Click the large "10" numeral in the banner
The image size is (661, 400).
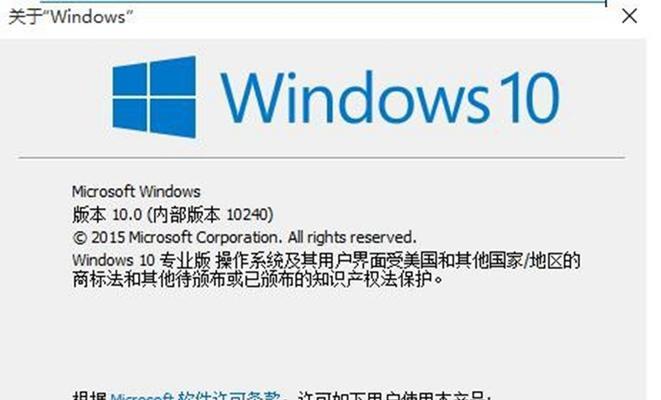(x=527, y=97)
